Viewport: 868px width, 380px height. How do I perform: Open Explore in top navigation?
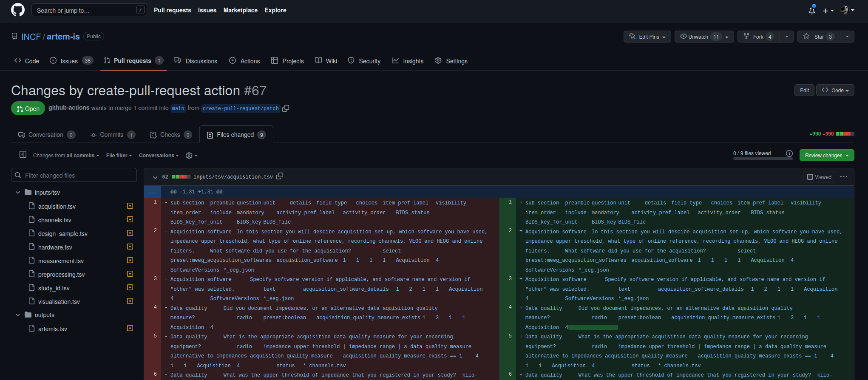tap(275, 10)
